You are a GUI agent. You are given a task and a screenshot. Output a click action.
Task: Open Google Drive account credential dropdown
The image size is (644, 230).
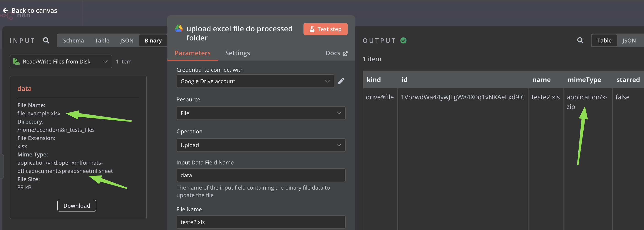click(255, 81)
